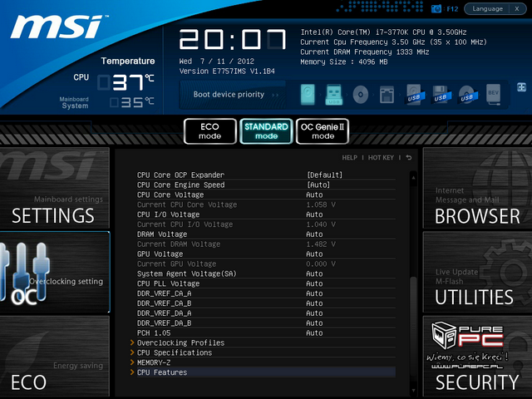Activate STANDARD mode
The image size is (532, 399).
(266, 131)
